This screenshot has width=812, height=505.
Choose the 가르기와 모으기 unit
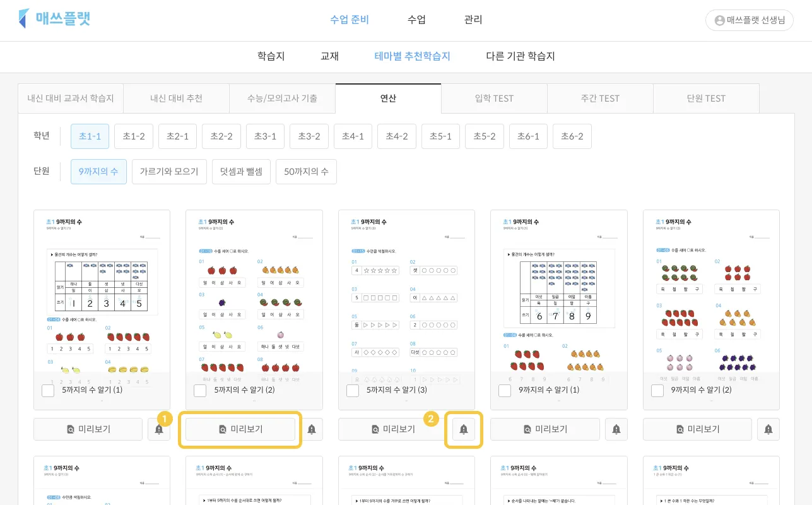tap(169, 172)
